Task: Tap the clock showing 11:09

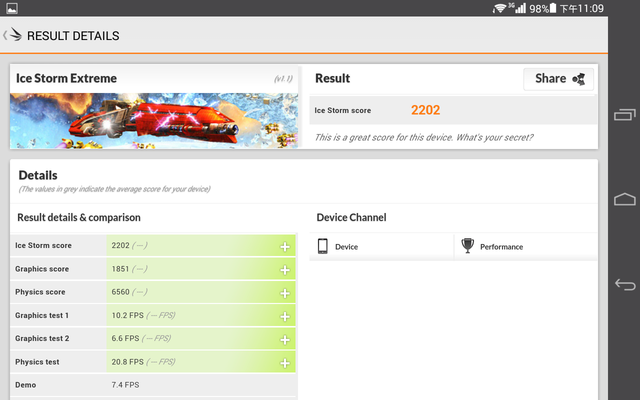Action: pos(582,8)
